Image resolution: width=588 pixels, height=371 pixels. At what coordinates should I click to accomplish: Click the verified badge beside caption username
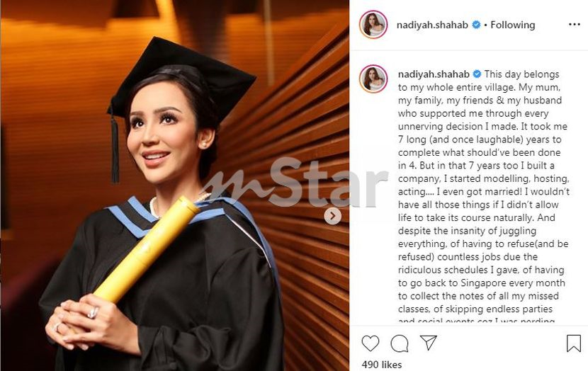click(x=477, y=74)
